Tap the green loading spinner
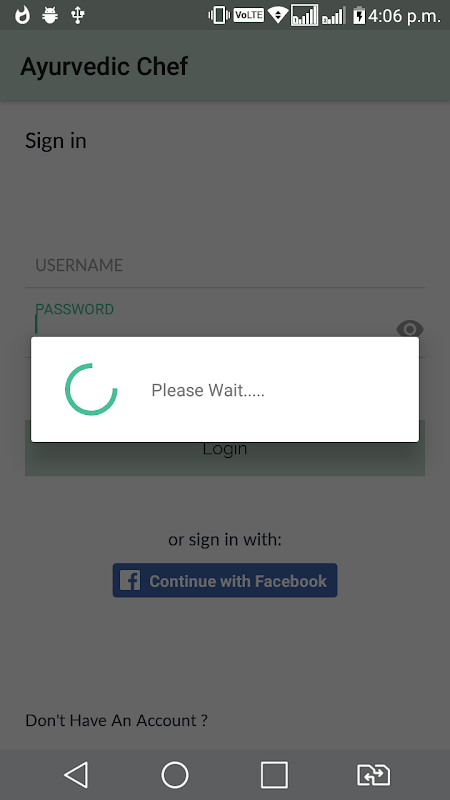 91,389
